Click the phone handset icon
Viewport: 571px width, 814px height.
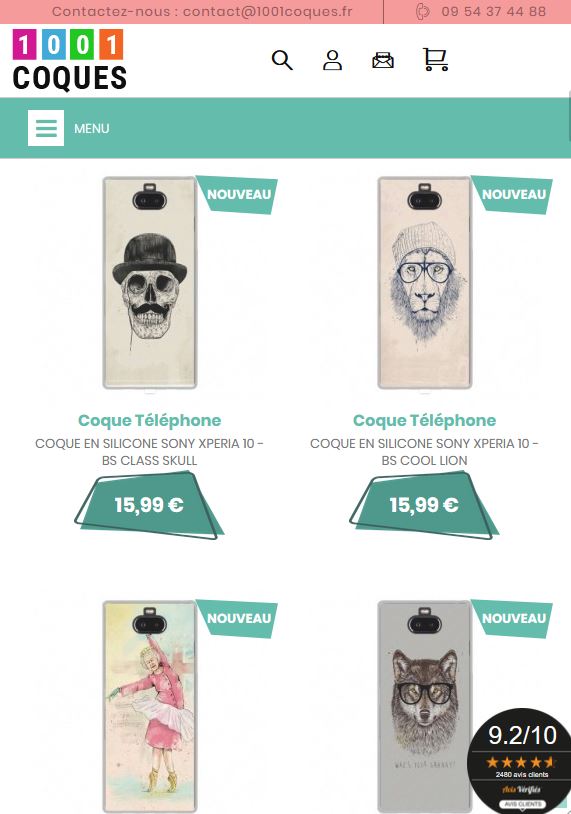point(423,11)
